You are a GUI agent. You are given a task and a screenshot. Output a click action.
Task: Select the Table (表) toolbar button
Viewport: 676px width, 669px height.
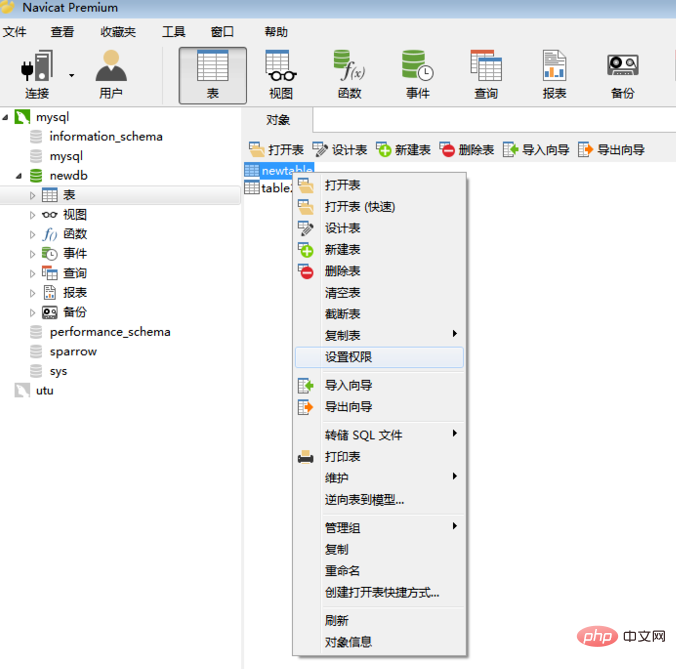[x=213, y=75]
